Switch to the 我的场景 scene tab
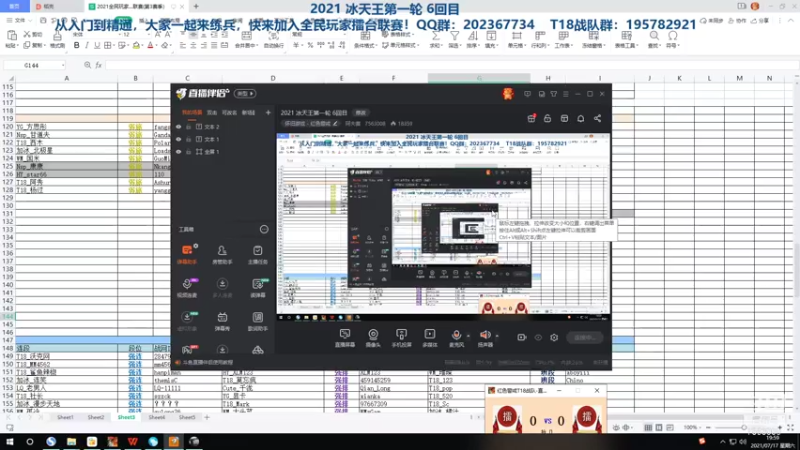 [x=192, y=112]
